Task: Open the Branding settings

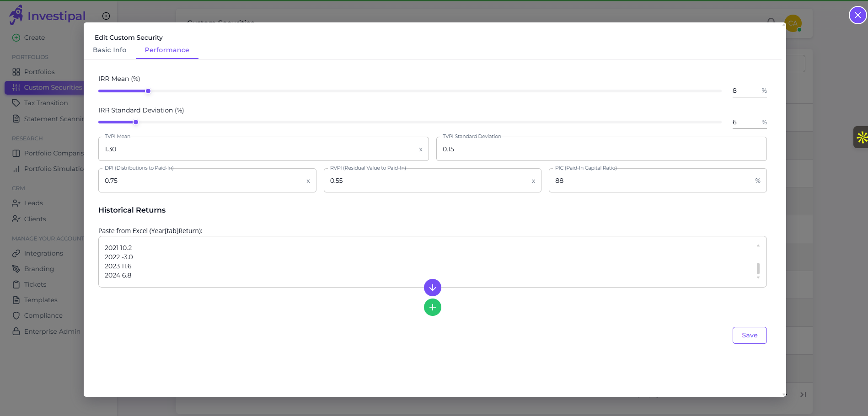Action: coord(39,269)
